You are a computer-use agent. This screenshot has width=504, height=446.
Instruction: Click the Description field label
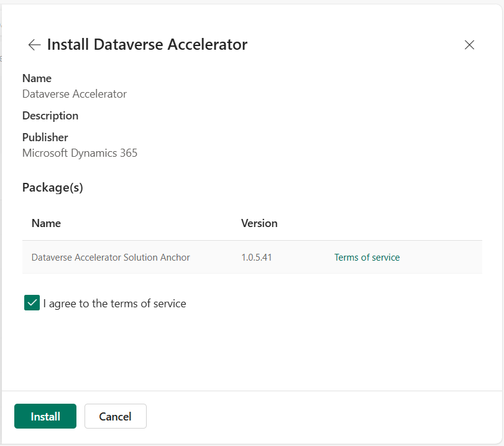pos(50,116)
